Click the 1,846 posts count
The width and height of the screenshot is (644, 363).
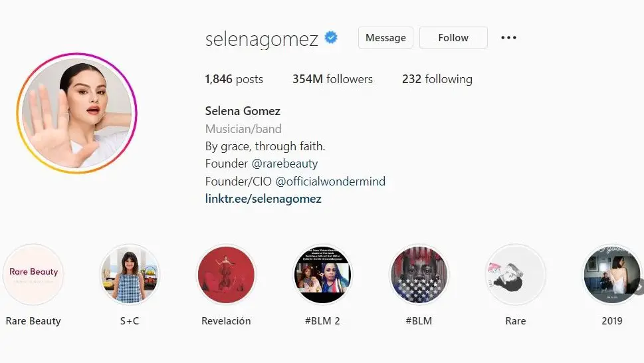(234, 79)
